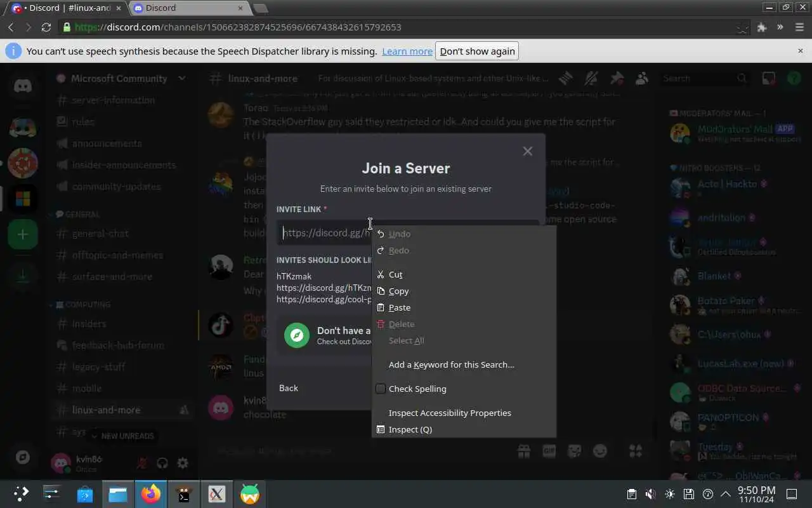Viewport: 812px width, 508px height.
Task: Open the server-information channel
Action: tap(122, 100)
